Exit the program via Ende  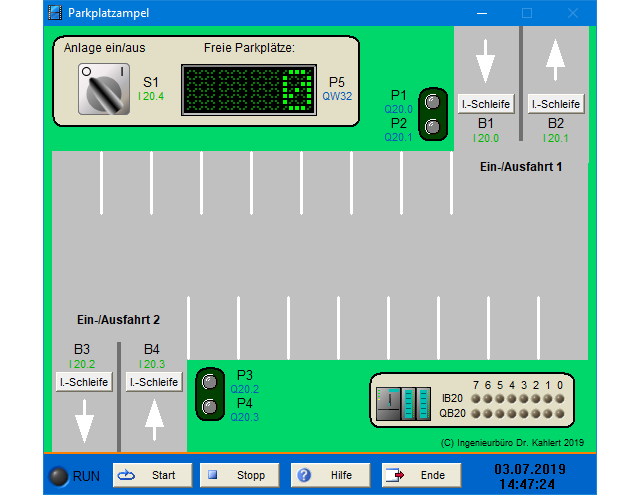click(420, 475)
